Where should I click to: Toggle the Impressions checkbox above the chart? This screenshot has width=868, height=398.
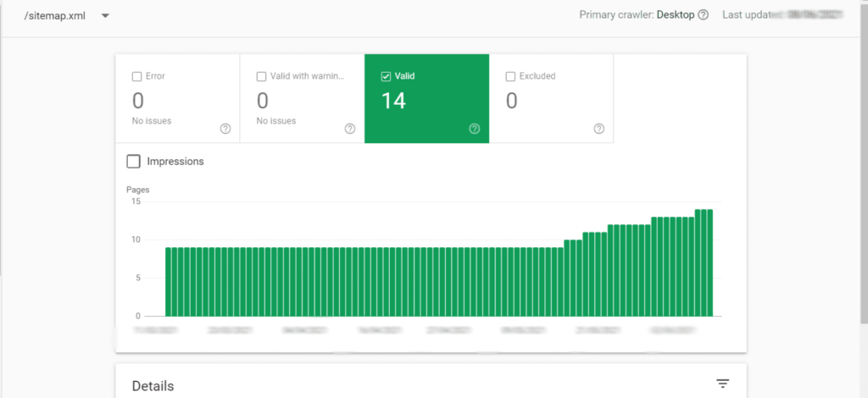click(x=133, y=161)
